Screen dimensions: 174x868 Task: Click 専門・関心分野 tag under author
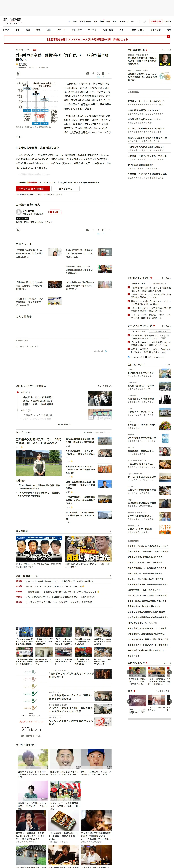tap(23, 219)
